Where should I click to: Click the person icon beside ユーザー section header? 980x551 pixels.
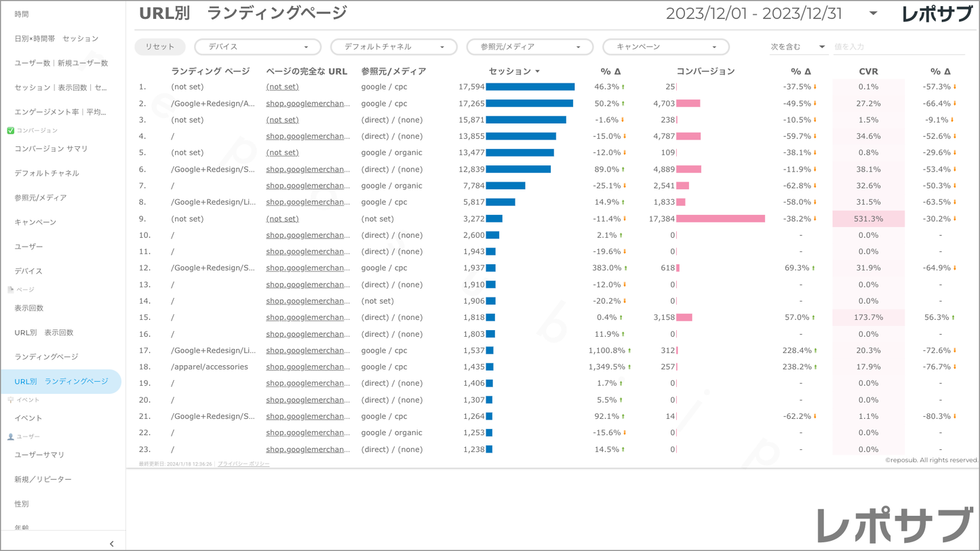point(10,436)
